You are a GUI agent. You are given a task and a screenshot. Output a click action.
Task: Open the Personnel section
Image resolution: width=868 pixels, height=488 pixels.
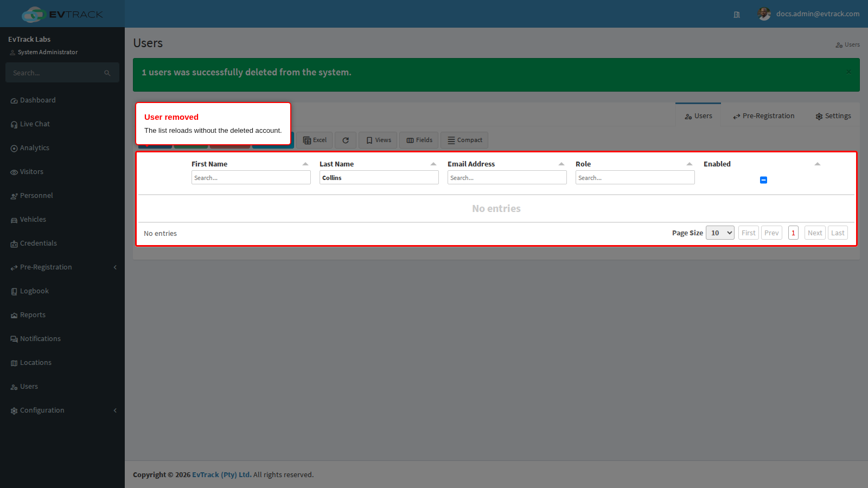(32, 196)
